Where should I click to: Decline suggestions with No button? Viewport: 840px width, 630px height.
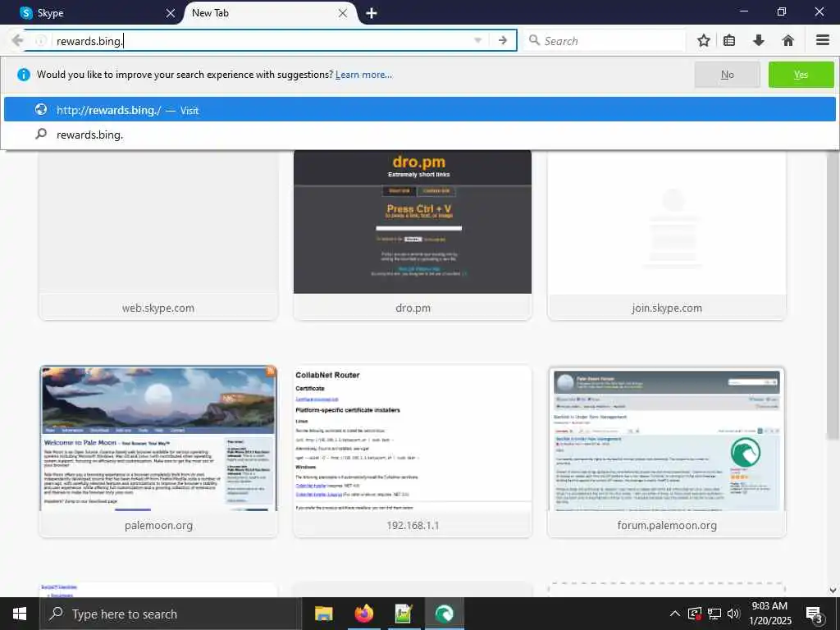pyautogui.click(x=727, y=75)
